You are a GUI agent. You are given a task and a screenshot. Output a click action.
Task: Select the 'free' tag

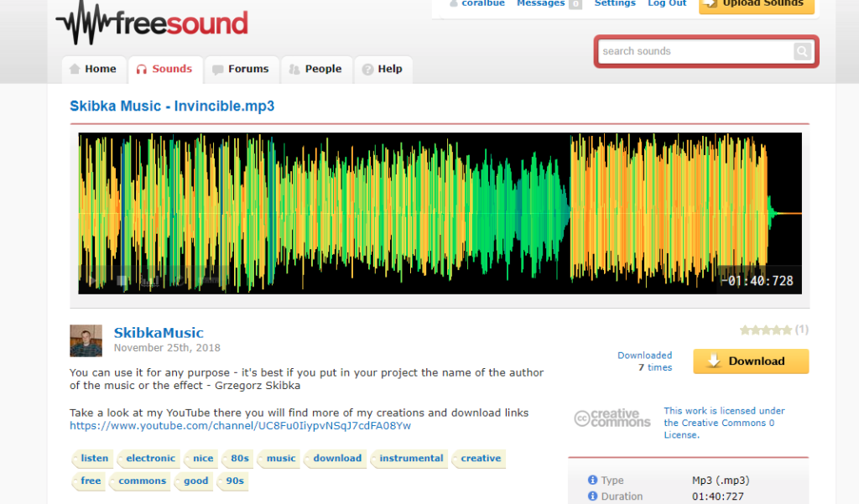coord(91,481)
